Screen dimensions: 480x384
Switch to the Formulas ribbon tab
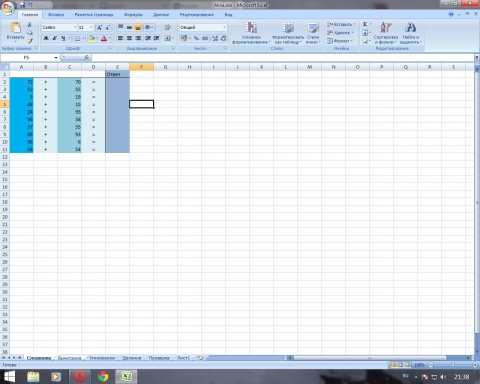pyautogui.click(x=133, y=15)
